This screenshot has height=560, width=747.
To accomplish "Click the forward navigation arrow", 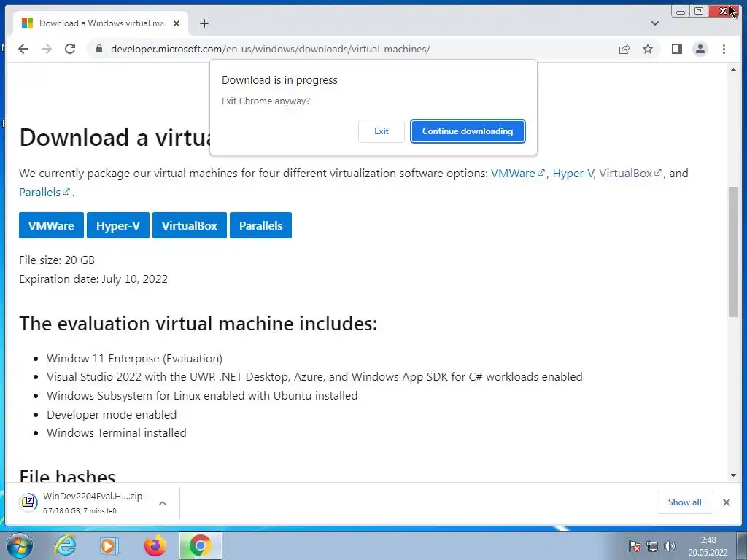I will click(x=47, y=49).
